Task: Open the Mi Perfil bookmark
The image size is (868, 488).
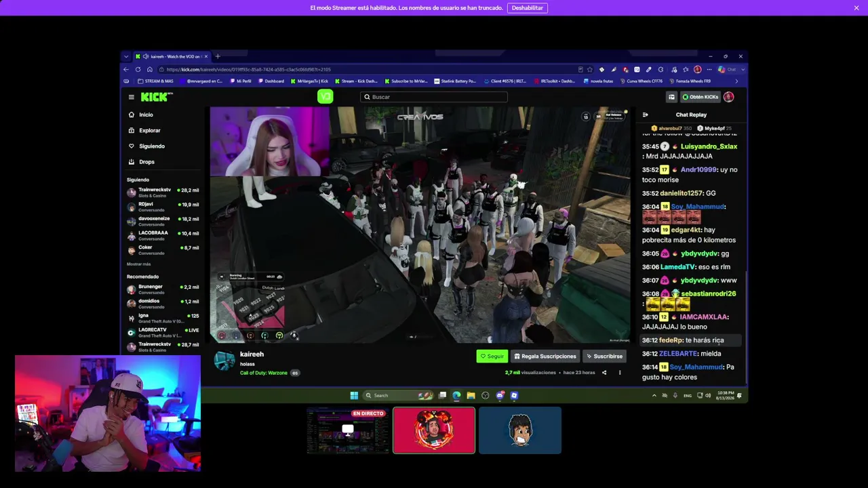Action: tap(241, 81)
